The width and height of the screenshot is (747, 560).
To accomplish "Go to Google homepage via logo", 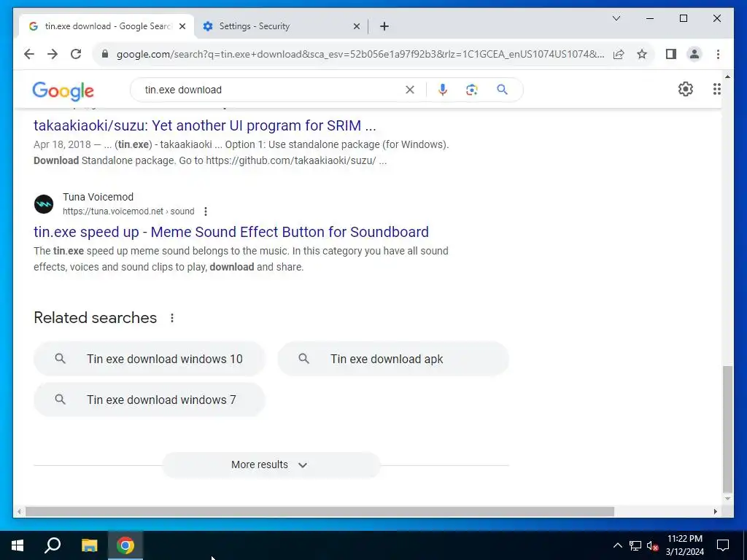I will pos(63,90).
